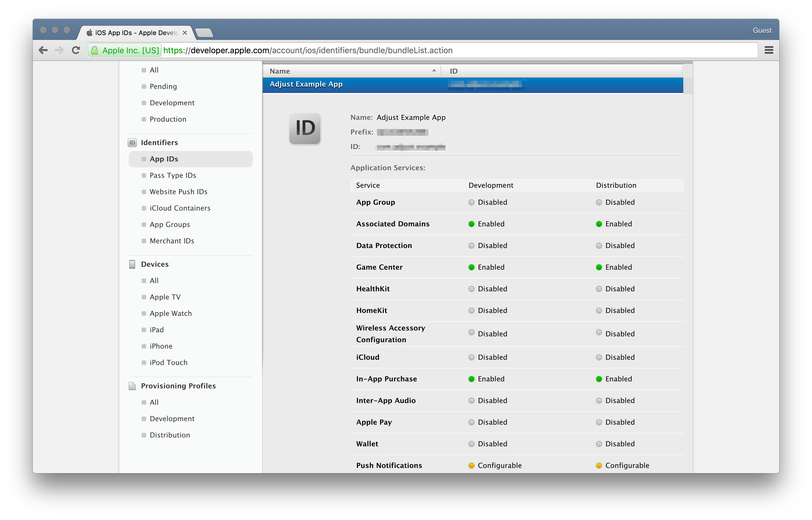Open Development provisioning profiles

click(x=172, y=419)
